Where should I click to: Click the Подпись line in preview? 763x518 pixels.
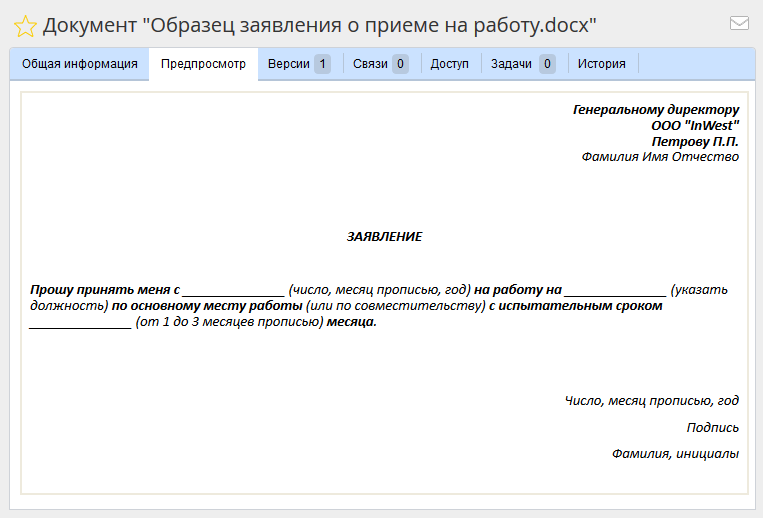tap(712, 428)
